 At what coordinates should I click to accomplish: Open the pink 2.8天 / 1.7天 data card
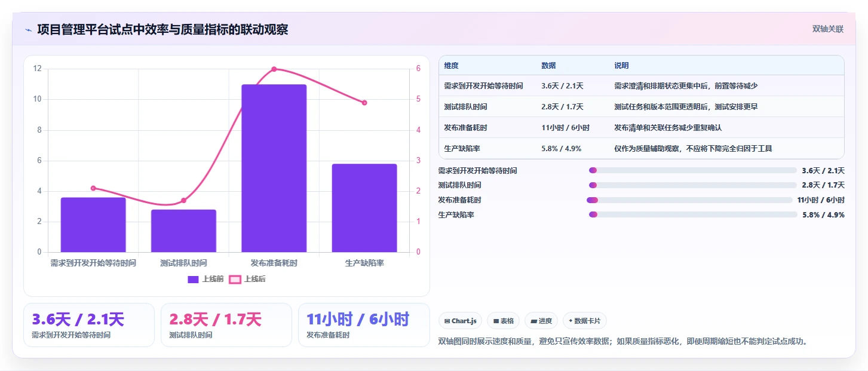226,325
